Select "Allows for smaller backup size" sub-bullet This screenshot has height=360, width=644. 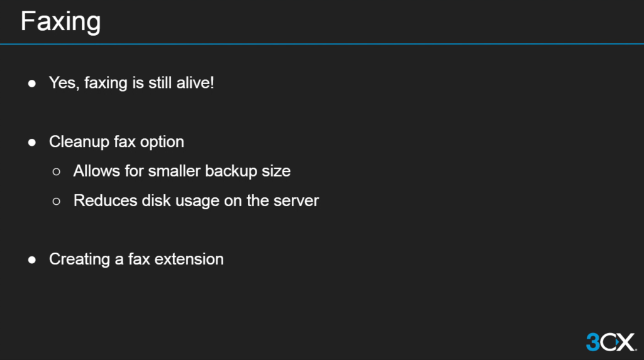coord(182,171)
